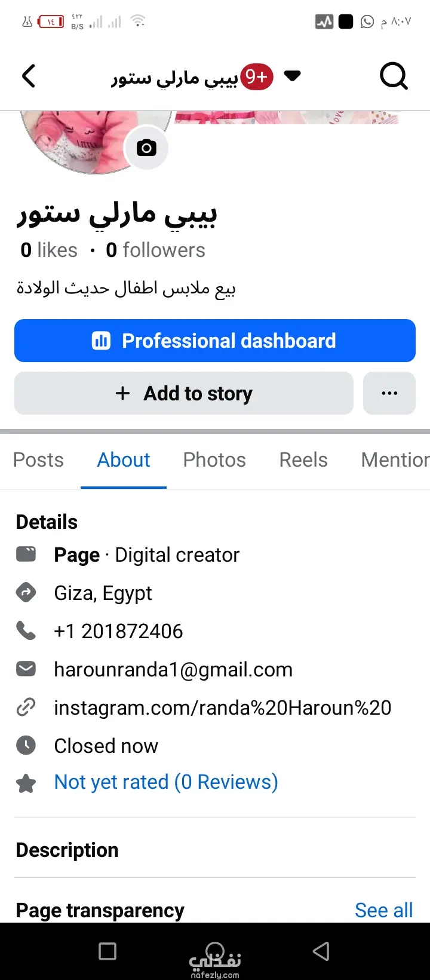Tap the phone icon beside number

26,630
